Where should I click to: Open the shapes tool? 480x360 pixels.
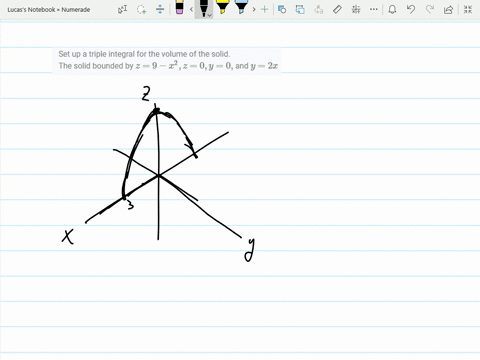pyautogui.click(x=282, y=9)
